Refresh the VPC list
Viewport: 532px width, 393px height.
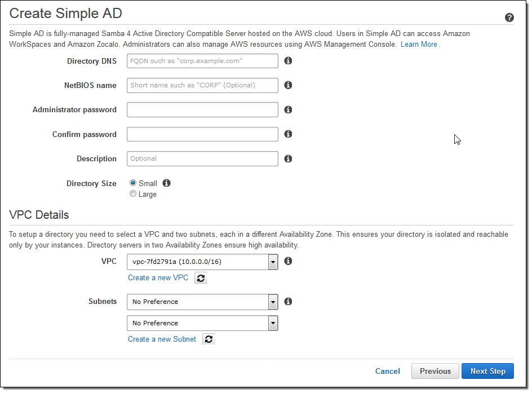coord(201,278)
